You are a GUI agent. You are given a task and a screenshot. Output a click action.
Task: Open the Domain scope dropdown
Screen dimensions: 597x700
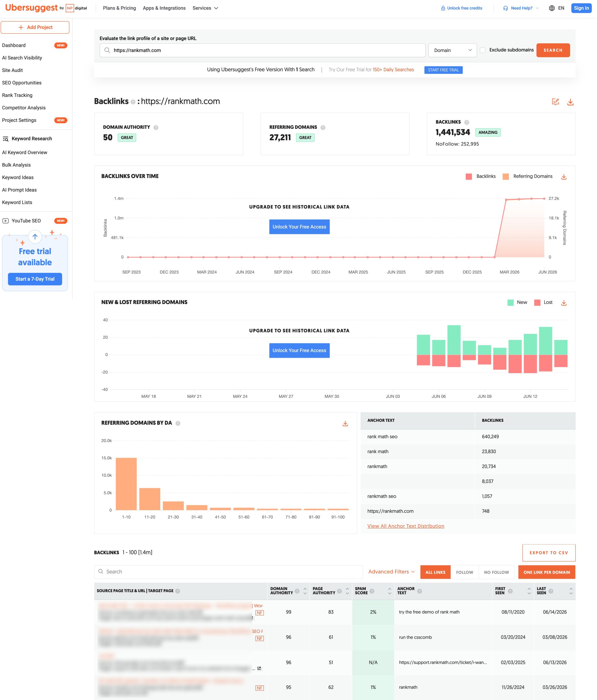click(x=452, y=50)
